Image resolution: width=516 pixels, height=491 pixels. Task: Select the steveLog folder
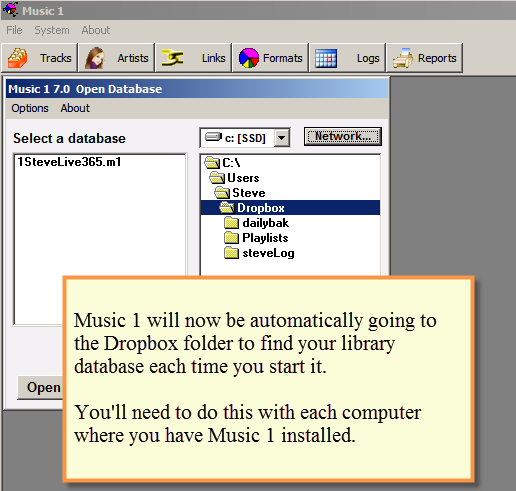[x=259, y=253]
